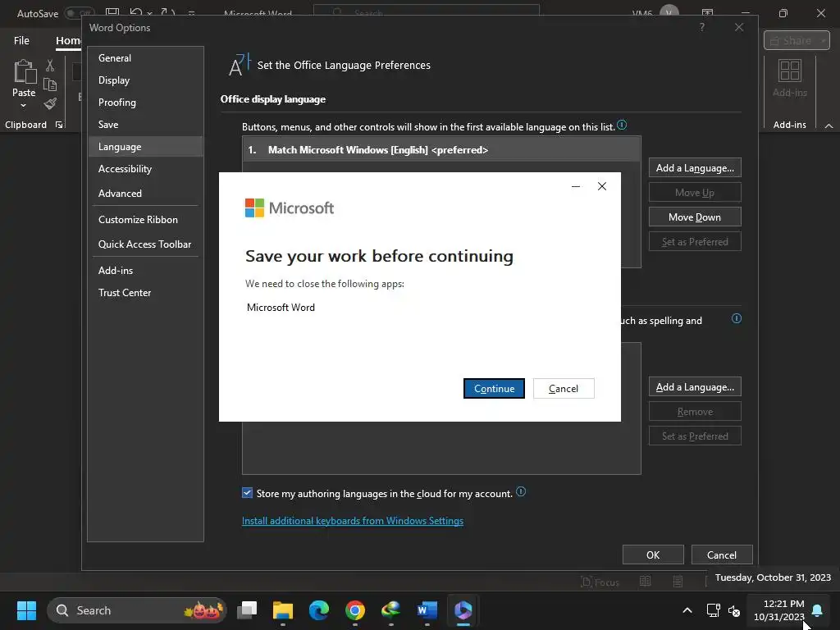Open Task View from taskbar
This screenshot has height=630, width=840.
247,610
